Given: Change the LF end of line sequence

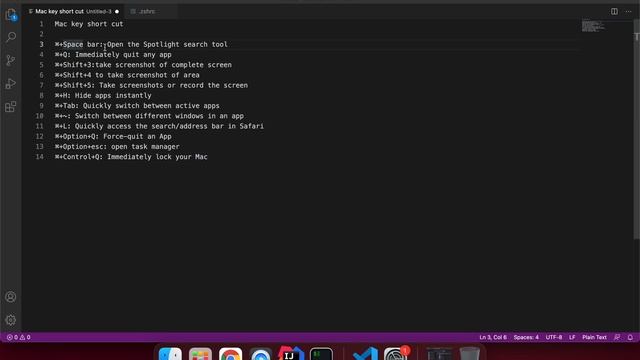Looking at the screenshot, I should (572, 338).
